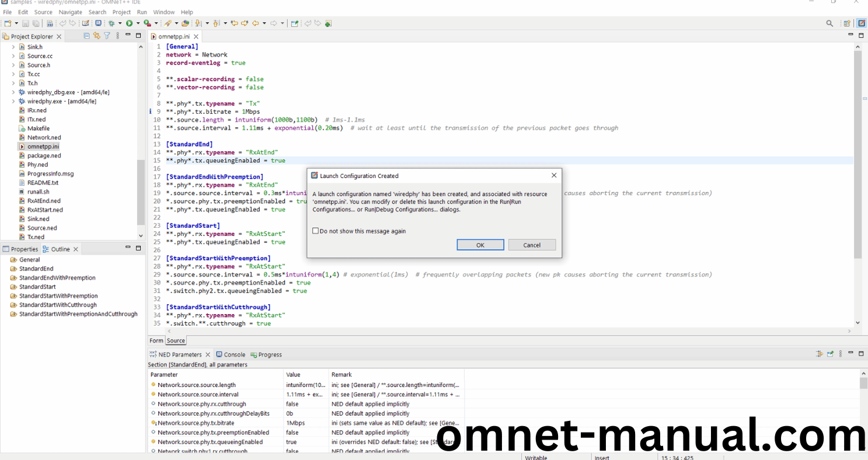Select StandardStart in the Outline panel
Image resolution: width=868 pixels, height=460 pixels.
point(37,287)
